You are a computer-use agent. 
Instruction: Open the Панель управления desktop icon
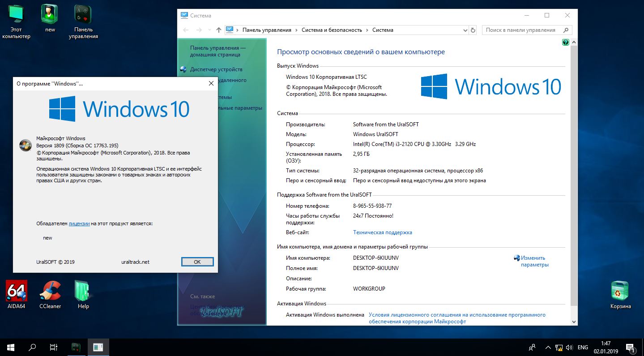tap(83, 22)
